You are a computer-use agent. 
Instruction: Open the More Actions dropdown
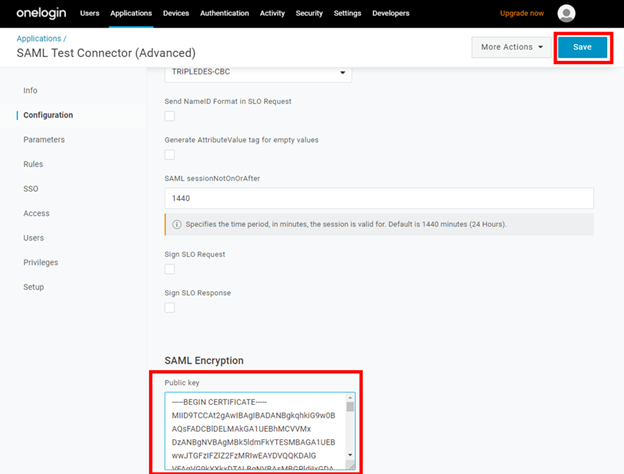(x=512, y=47)
